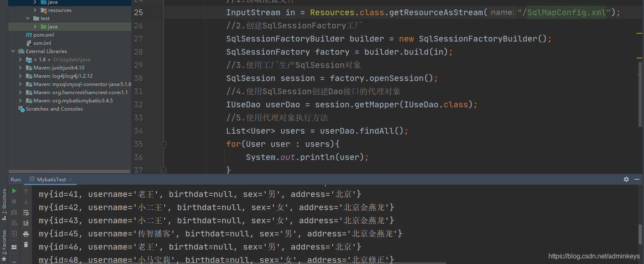Screen dimensions: 644x264
Task: Open Run panel settings via gear icon
Action: point(626,179)
